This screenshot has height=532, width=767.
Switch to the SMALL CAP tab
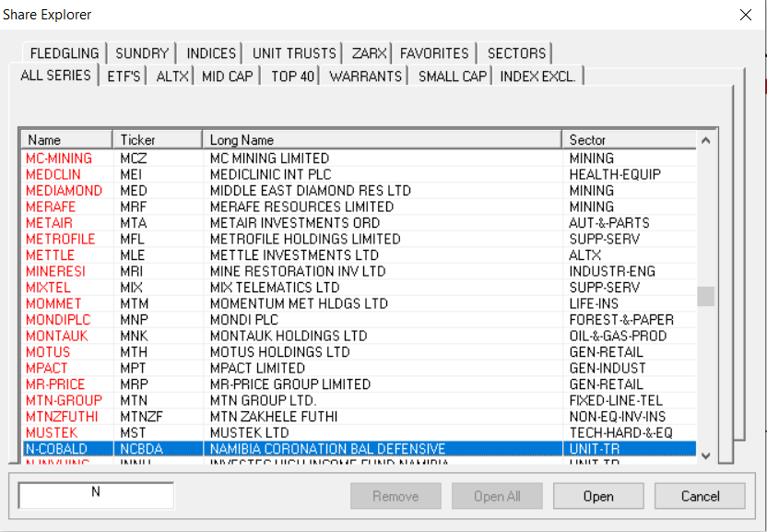pos(453,77)
